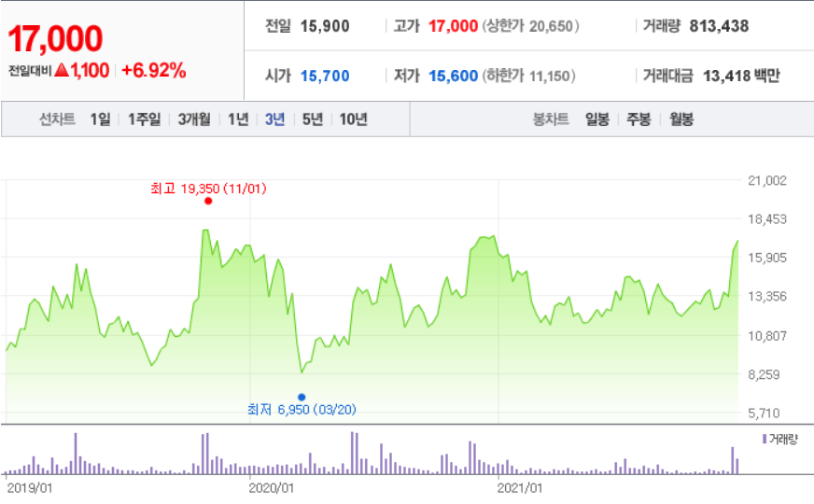Viewport: 814px width, 504px height.
Task: Open the 일봉 candle chart
Action: point(597,119)
